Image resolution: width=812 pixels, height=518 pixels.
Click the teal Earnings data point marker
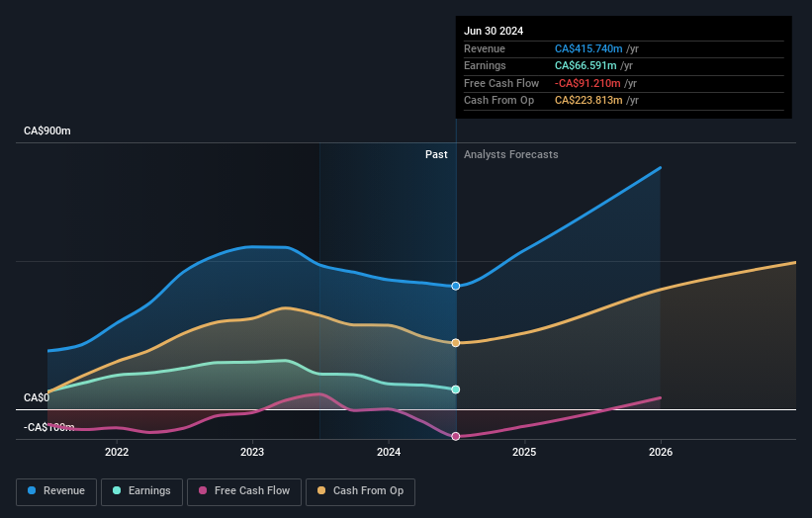(x=456, y=389)
